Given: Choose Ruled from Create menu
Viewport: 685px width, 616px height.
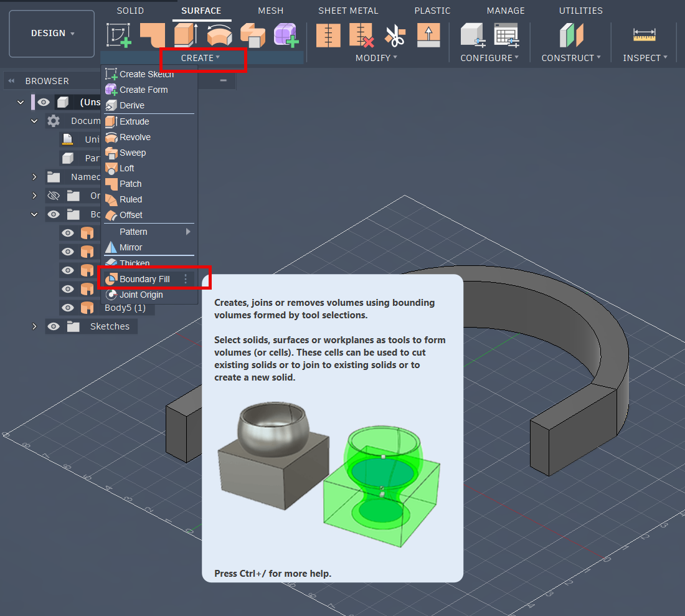Looking at the screenshot, I should (x=149, y=200).
